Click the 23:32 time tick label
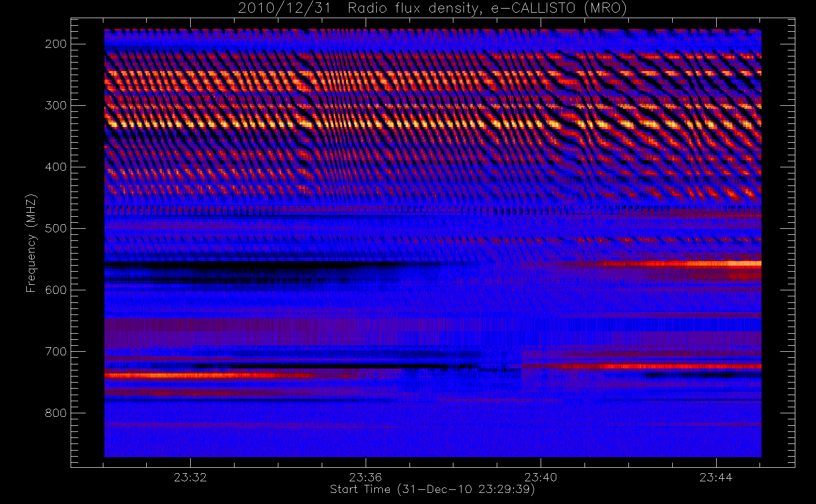 point(190,477)
